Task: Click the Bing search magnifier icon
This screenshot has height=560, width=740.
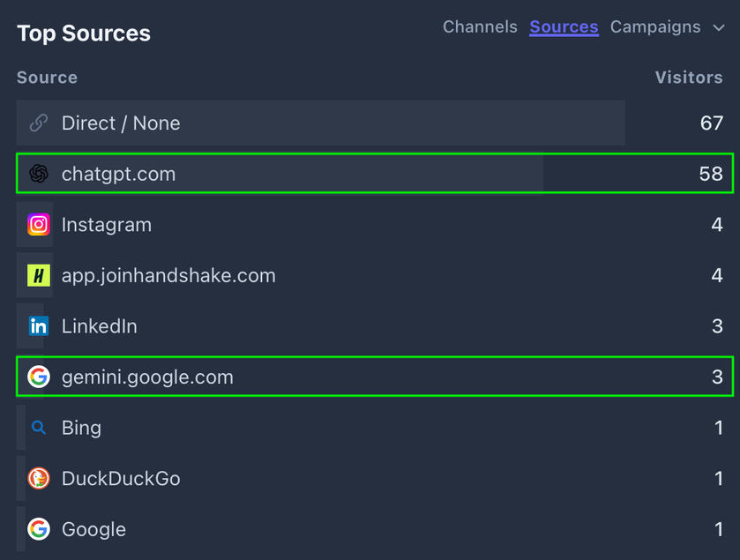Action: 38,429
